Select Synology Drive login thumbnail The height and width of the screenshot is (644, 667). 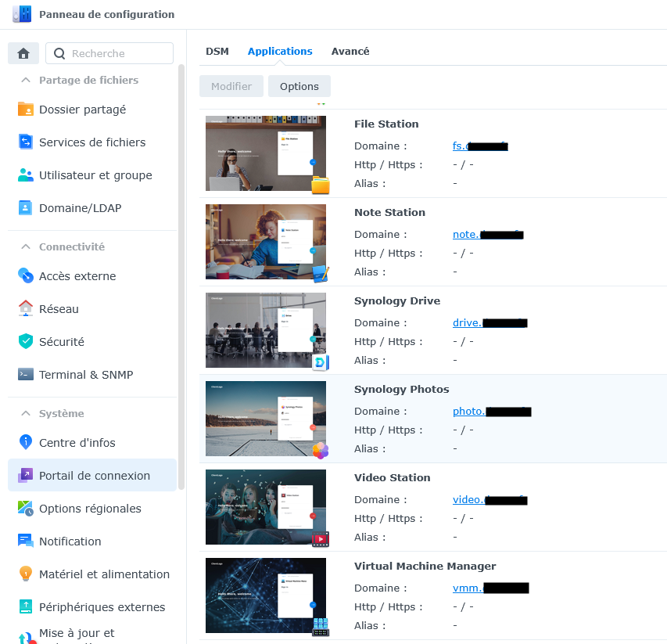pos(265,330)
